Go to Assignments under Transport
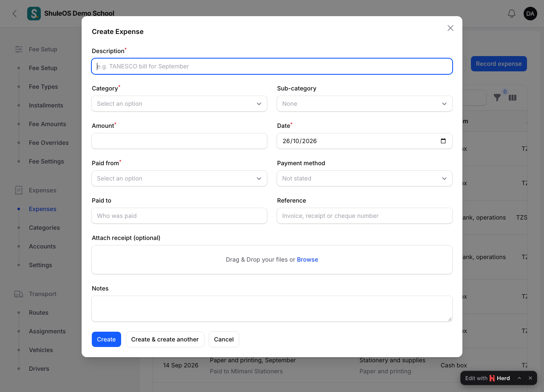 coord(47,331)
